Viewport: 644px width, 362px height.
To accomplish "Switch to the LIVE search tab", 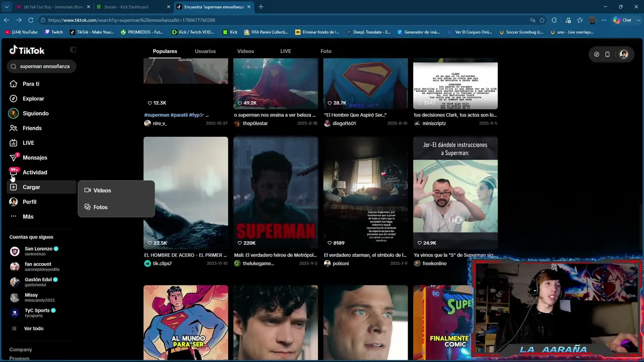I will tap(286, 51).
